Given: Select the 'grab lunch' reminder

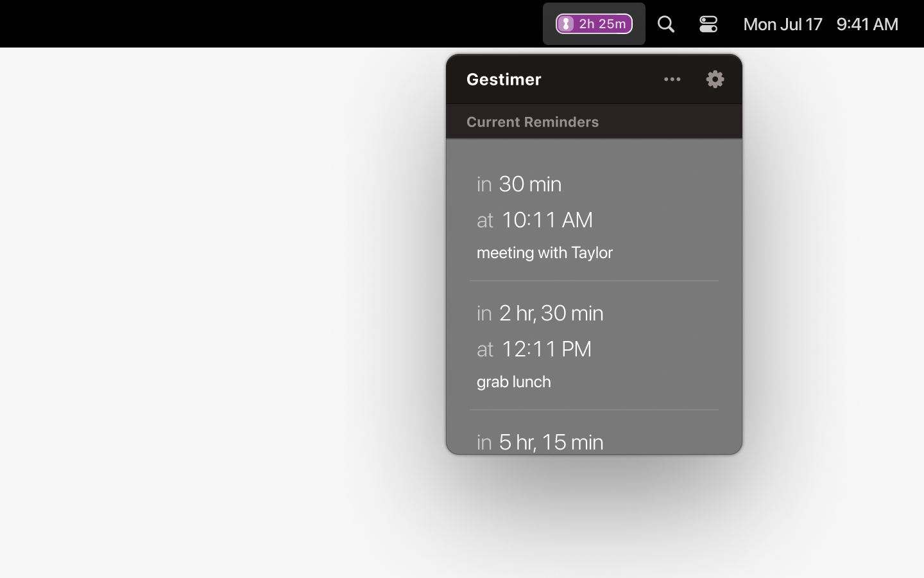Looking at the screenshot, I should pos(514,381).
